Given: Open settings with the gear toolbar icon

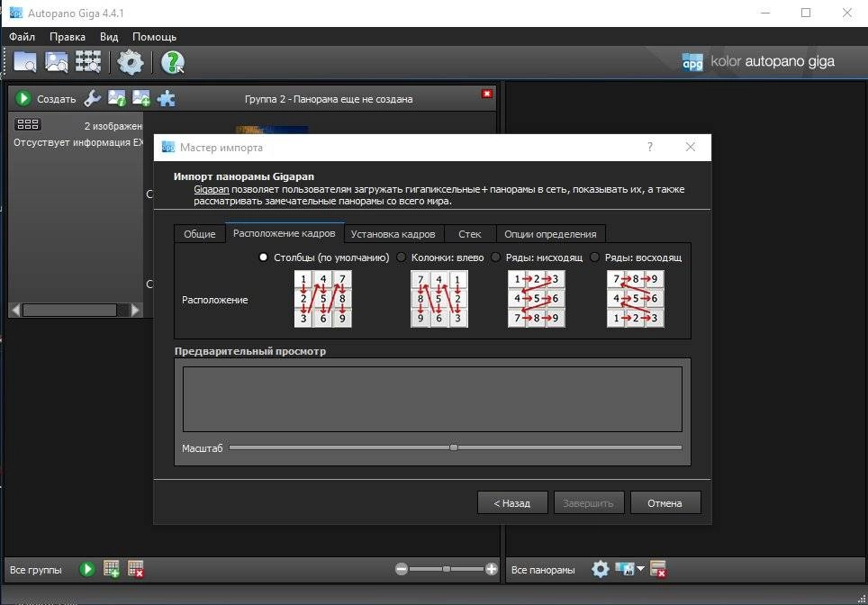Looking at the screenshot, I should pos(130,62).
